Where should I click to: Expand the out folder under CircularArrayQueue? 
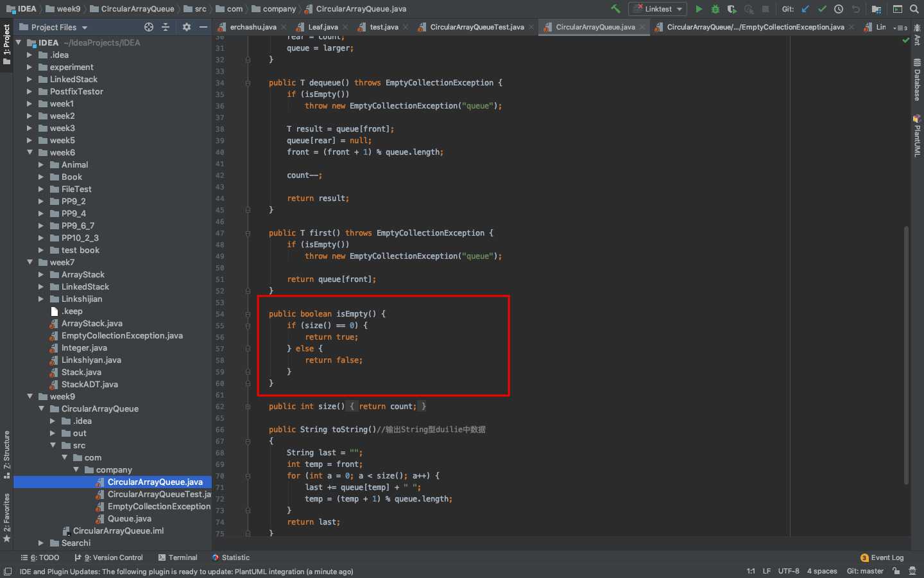click(53, 433)
